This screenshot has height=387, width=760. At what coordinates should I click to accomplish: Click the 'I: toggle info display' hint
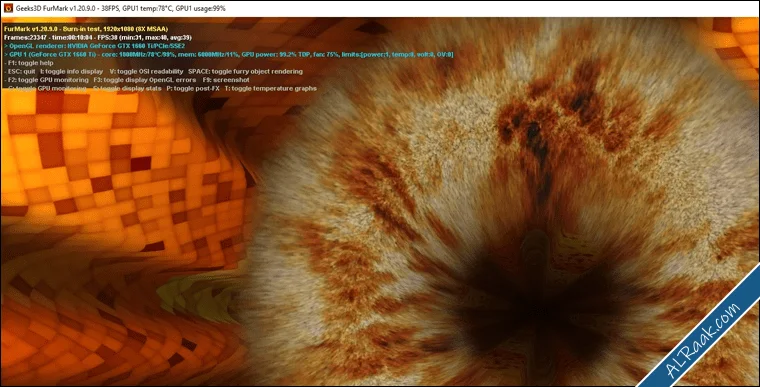click(72, 71)
